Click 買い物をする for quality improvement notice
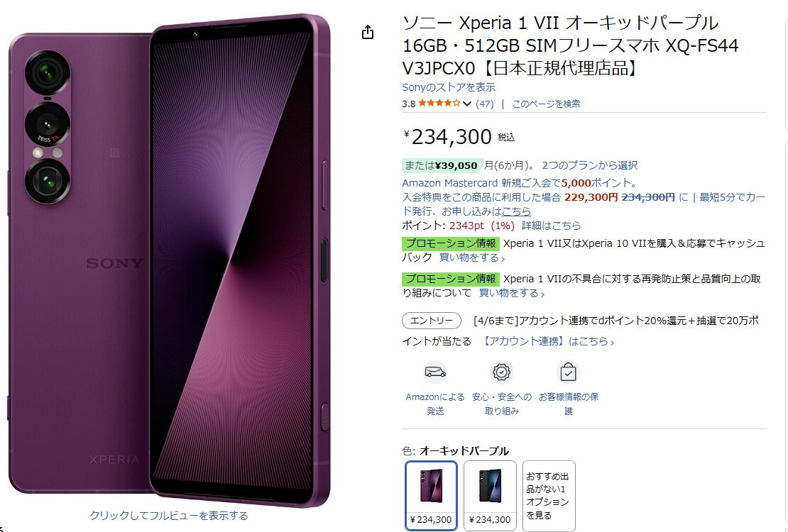Viewport: 788px width, 532px height. [x=512, y=293]
